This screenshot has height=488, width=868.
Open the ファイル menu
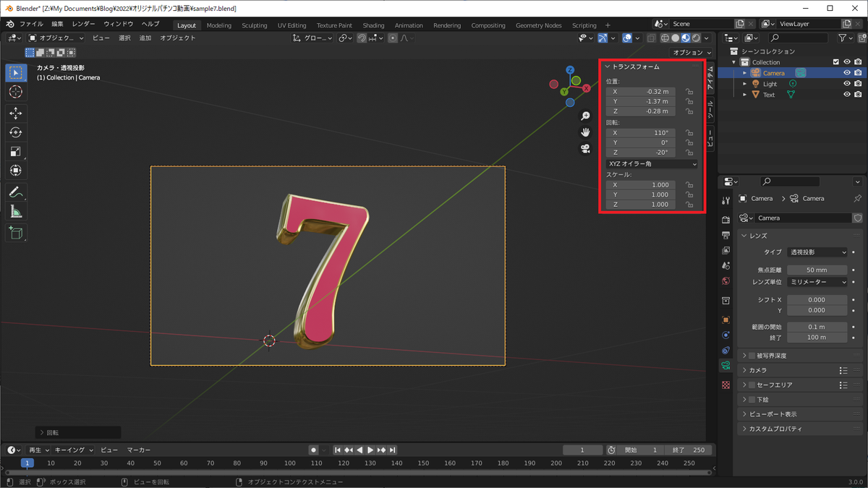point(31,24)
